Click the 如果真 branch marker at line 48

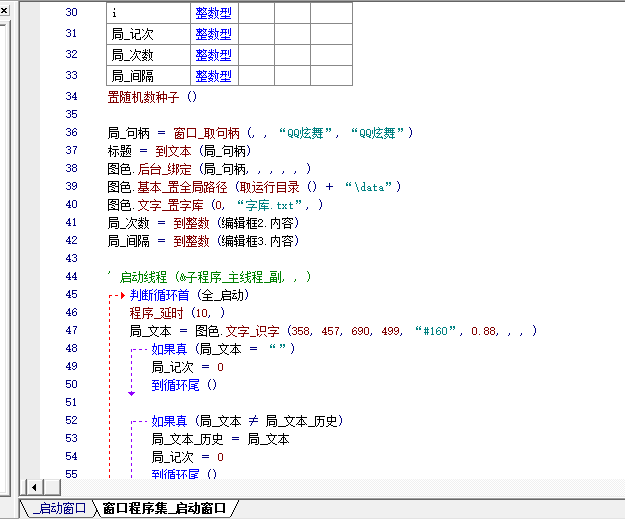tap(140, 349)
